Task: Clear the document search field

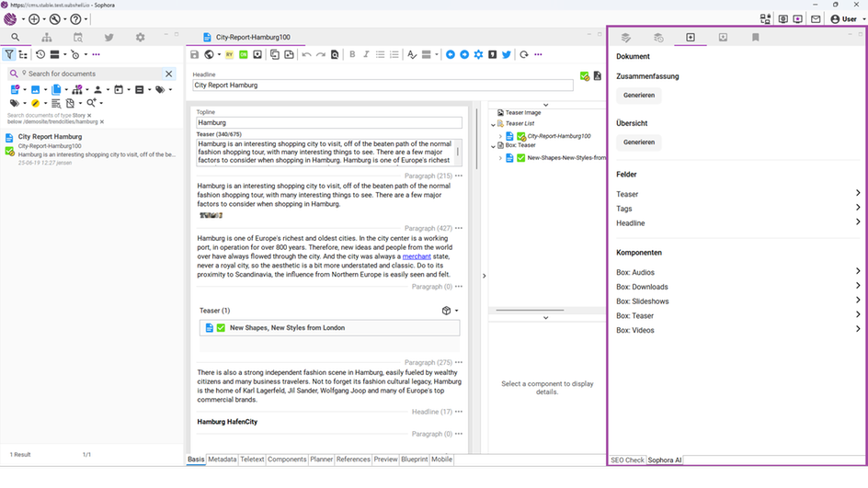Action: (169, 74)
